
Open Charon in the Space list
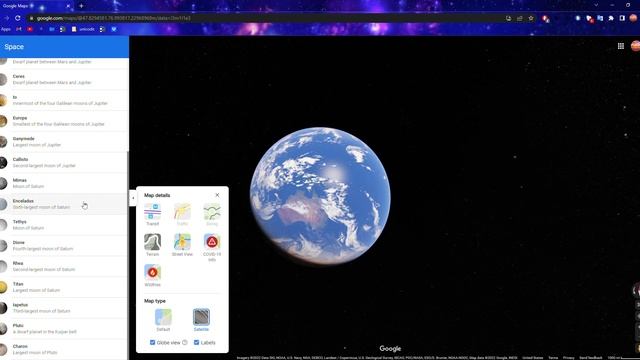64,349
